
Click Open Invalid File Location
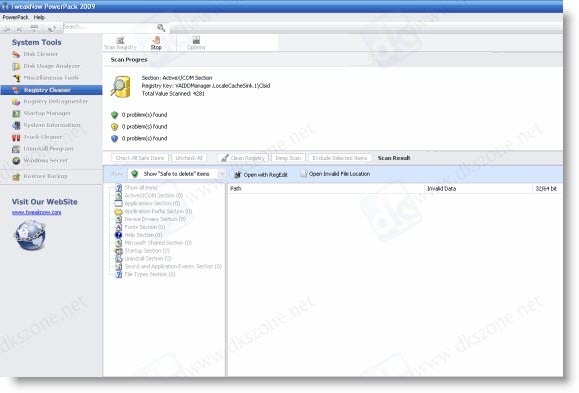click(x=335, y=174)
